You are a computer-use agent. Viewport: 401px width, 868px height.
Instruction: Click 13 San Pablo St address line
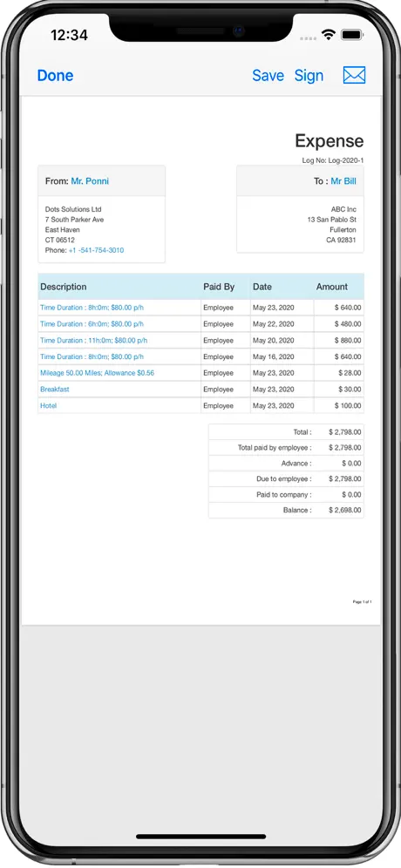click(332, 220)
